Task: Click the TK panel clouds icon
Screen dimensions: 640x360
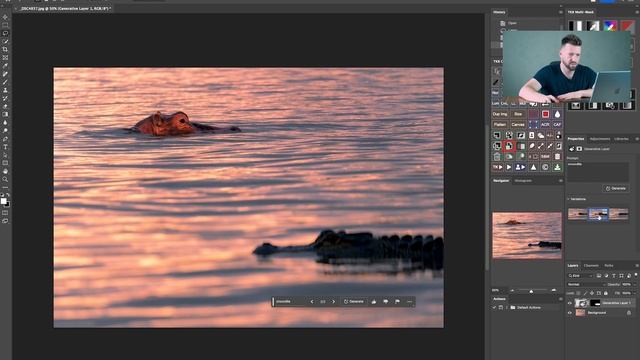Action: [541, 136]
